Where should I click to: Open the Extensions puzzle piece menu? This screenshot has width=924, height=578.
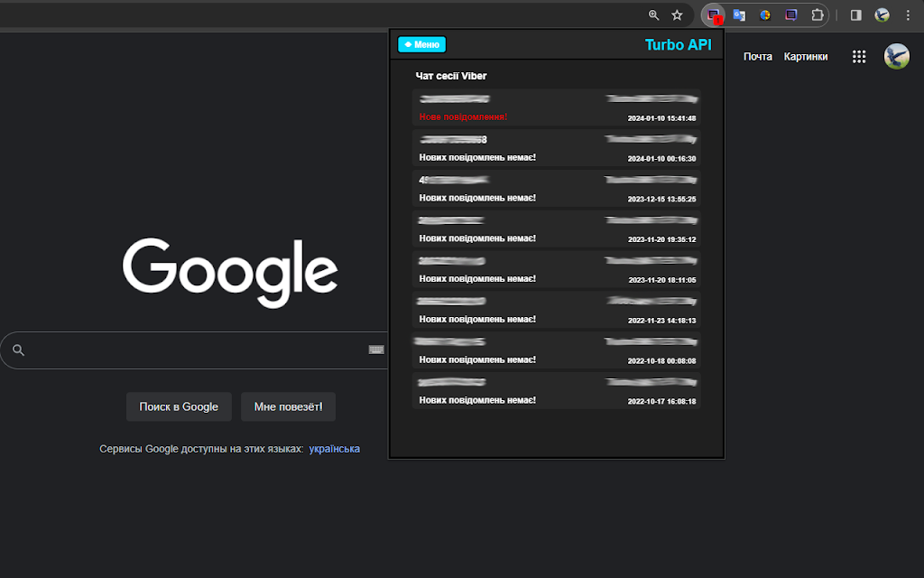click(x=818, y=15)
